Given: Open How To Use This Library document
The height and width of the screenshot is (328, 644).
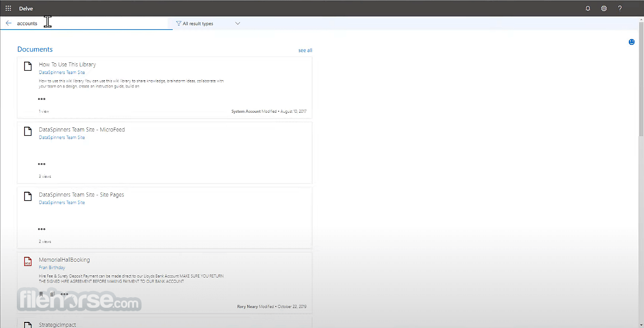Looking at the screenshot, I should coord(67,64).
